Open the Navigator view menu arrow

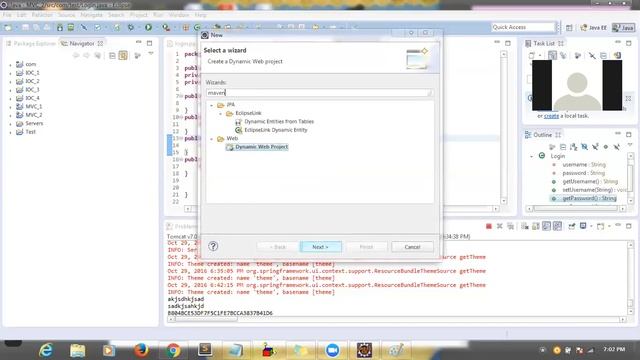click(x=151, y=54)
